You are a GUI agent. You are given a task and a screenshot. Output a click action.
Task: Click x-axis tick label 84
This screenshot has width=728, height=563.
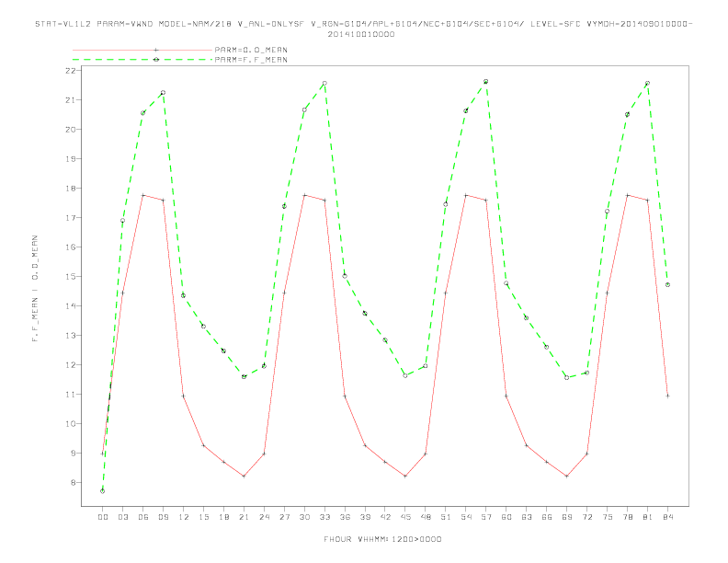668,517
